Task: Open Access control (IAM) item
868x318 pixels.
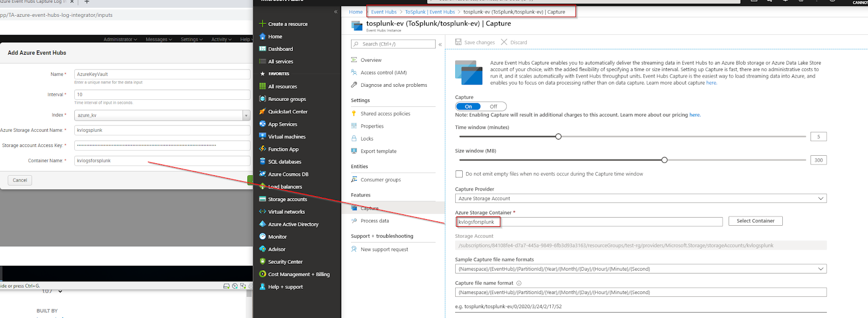Action: [384, 73]
